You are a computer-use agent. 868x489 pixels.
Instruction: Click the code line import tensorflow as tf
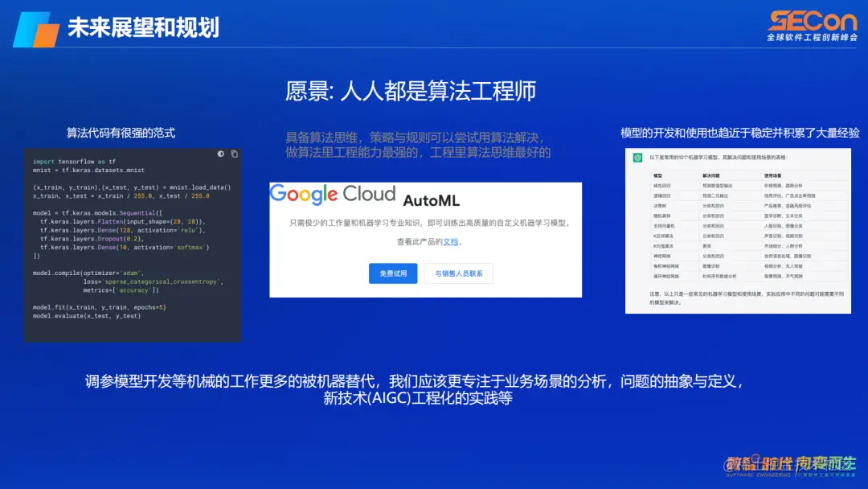point(74,162)
